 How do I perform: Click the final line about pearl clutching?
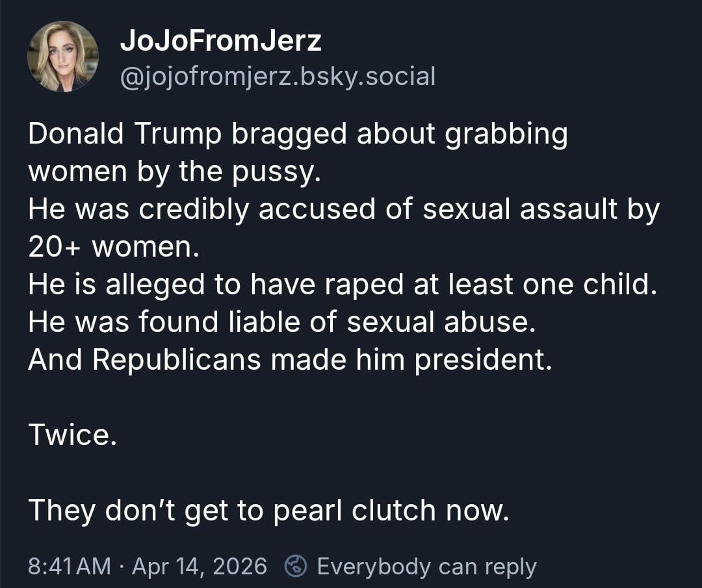(267, 511)
